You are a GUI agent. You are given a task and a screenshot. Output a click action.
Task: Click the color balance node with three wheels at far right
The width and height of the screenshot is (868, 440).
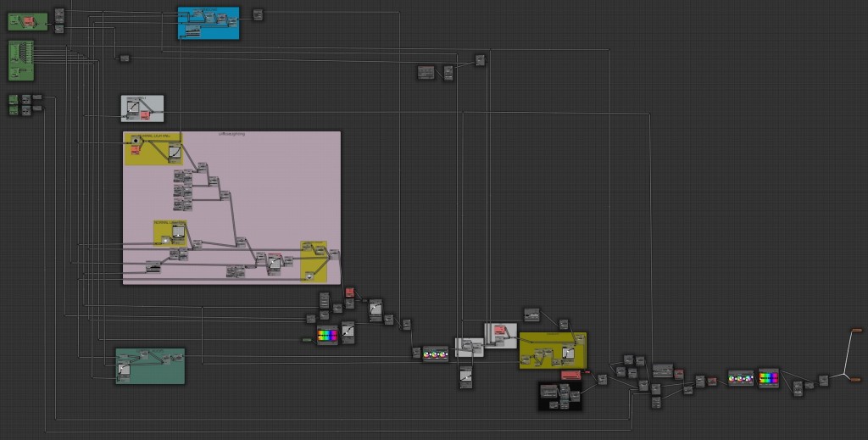click(741, 378)
